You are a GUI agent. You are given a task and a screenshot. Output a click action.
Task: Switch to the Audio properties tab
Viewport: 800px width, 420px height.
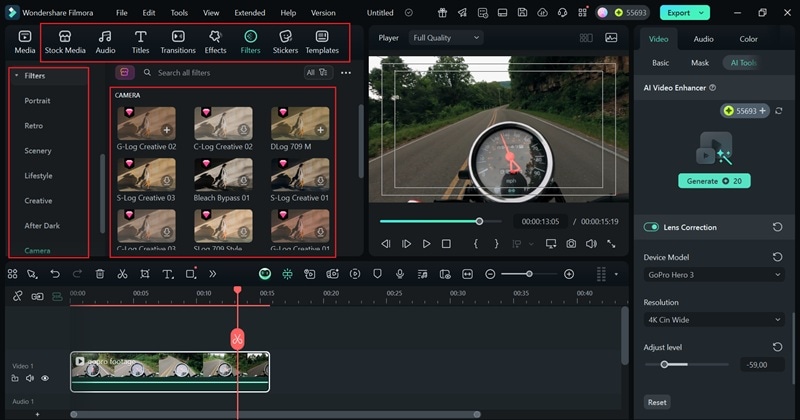point(703,39)
